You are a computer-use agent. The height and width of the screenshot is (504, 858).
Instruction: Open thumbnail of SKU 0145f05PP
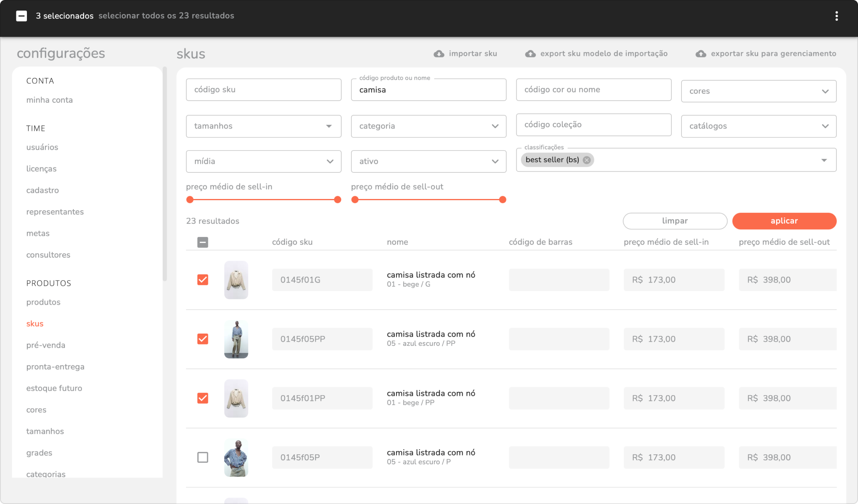(236, 339)
